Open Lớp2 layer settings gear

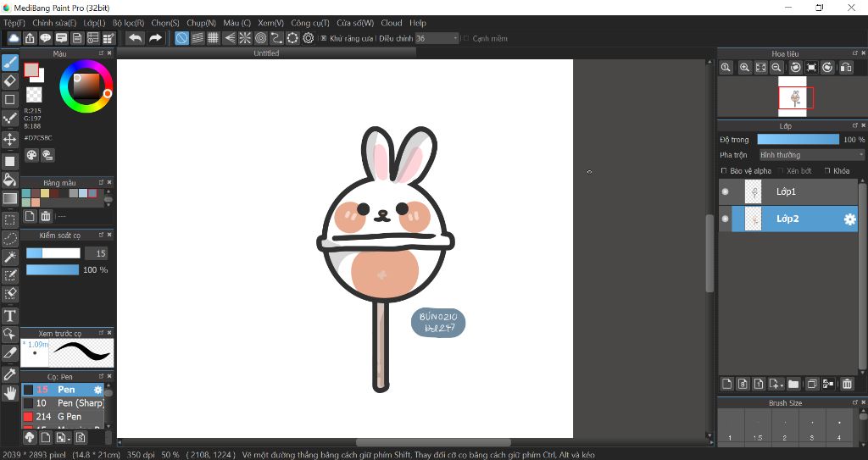849,219
